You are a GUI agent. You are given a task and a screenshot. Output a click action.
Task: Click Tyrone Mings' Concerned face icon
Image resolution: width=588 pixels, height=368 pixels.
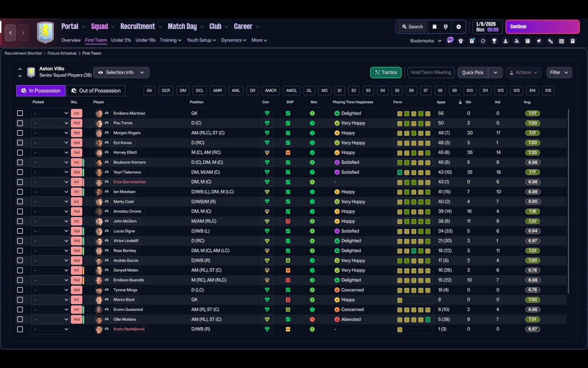tap(337, 290)
